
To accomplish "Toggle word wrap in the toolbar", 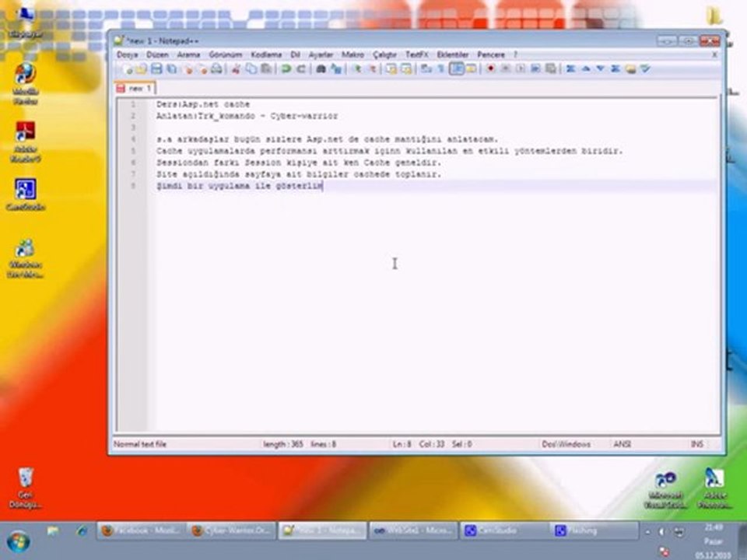I will (x=426, y=69).
